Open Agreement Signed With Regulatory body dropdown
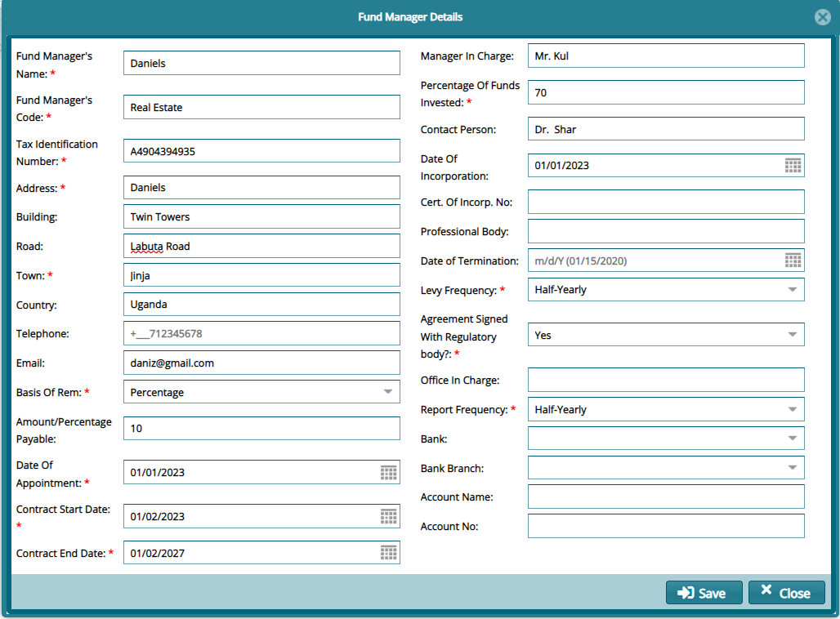 793,335
